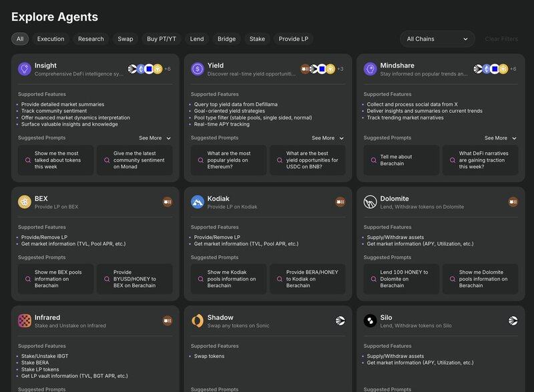Choose 'Provide BYUSD/HONEY to BEX' prompt

[x=135, y=279]
